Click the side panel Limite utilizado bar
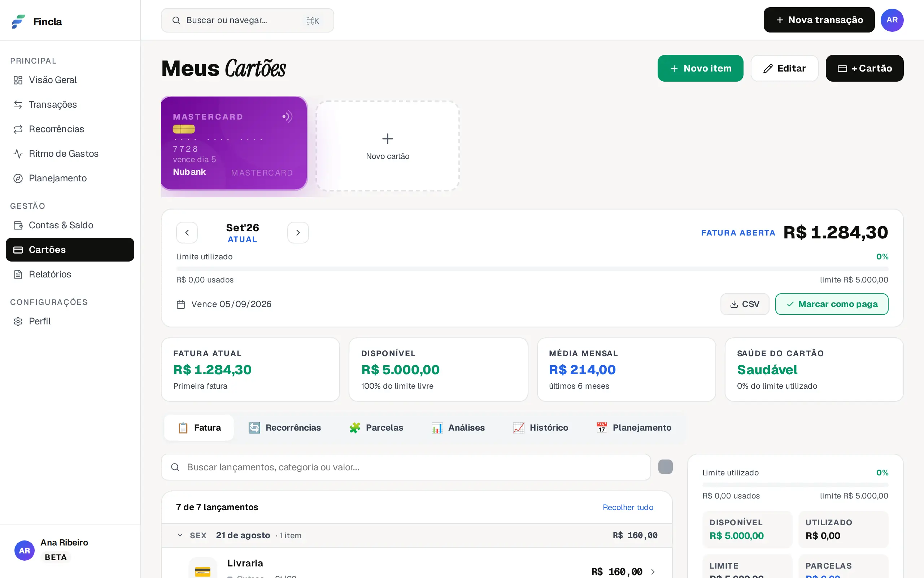Screen dimensions: 924x578 [796, 485]
